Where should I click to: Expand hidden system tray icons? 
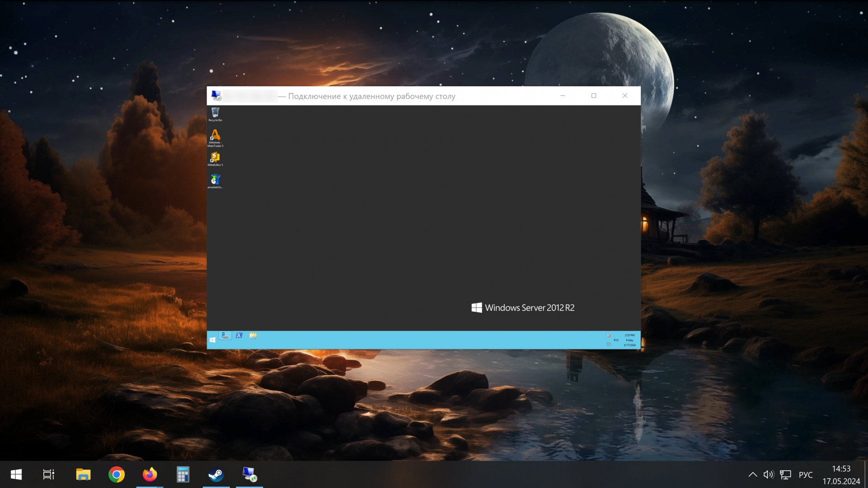tap(752, 475)
